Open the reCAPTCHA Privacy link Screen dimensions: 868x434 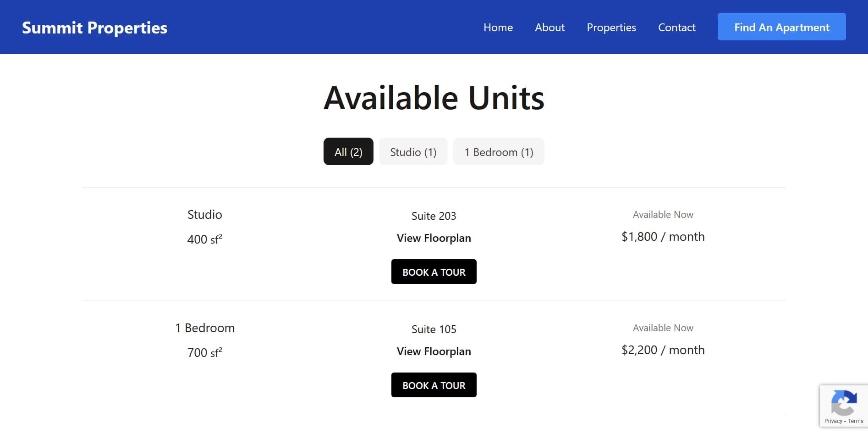(x=833, y=421)
